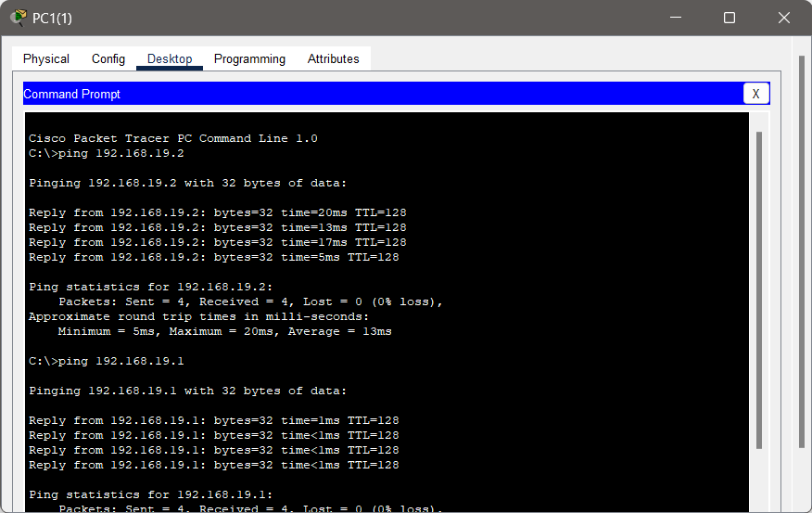The image size is (812, 513).
Task: Open the Programming tab
Action: (x=249, y=59)
